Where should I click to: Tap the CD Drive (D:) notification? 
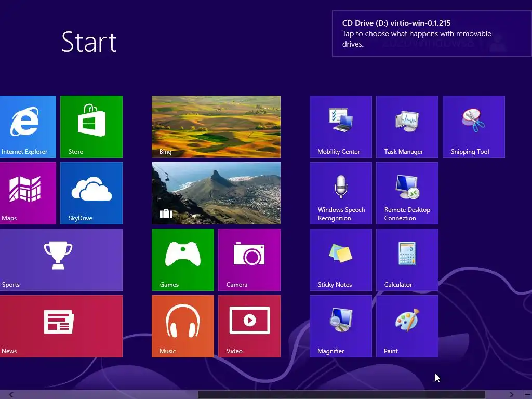pos(432,34)
